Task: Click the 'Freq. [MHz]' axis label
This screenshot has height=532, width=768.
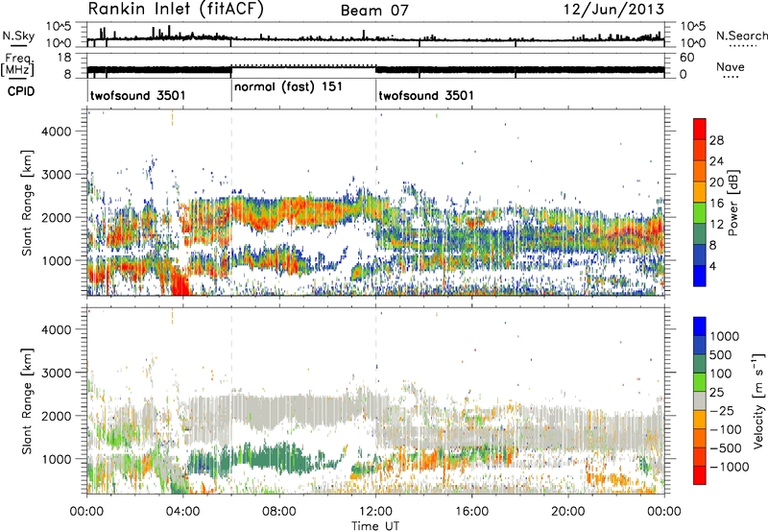Action: [x=17, y=64]
